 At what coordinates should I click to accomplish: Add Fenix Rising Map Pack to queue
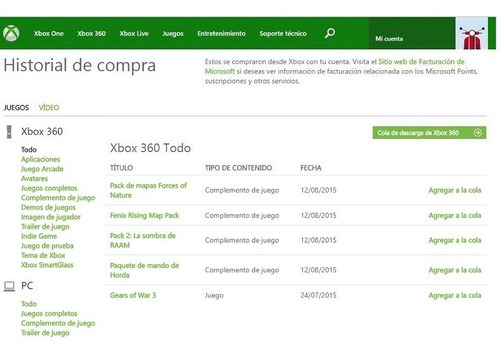click(x=455, y=216)
